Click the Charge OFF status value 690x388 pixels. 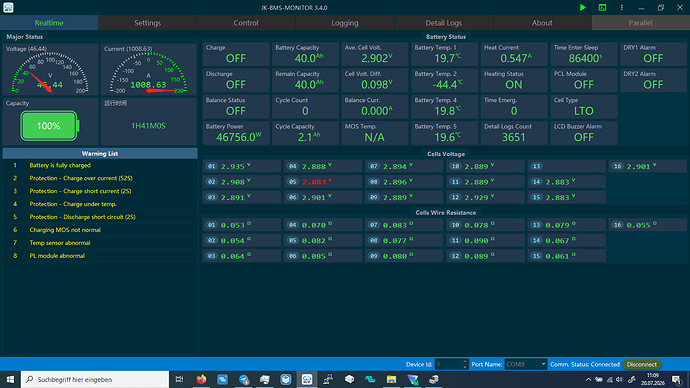(235, 59)
